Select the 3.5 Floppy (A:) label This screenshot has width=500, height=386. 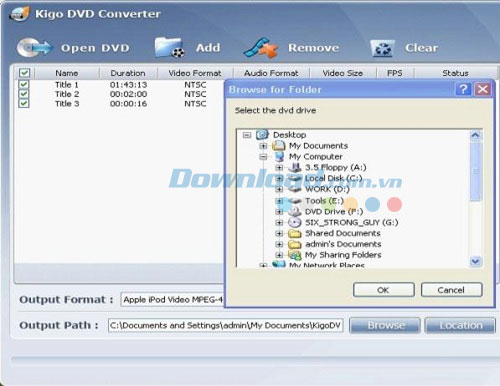pyautogui.click(x=336, y=167)
